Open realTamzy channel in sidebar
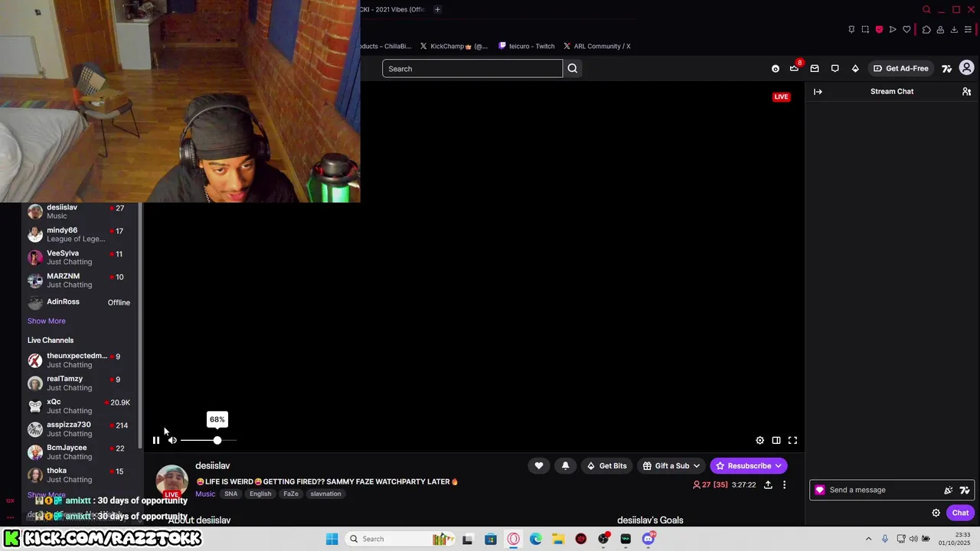Image resolution: width=980 pixels, height=551 pixels. (x=79, y=383)
